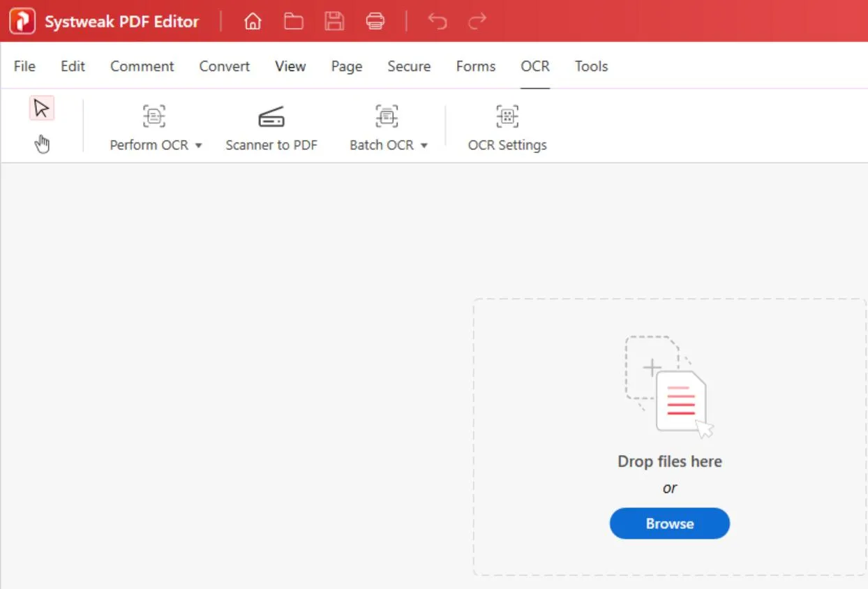Click the Undo arrow icon
The height and width of the screenshot is (589, 868).
click(437, 22)
